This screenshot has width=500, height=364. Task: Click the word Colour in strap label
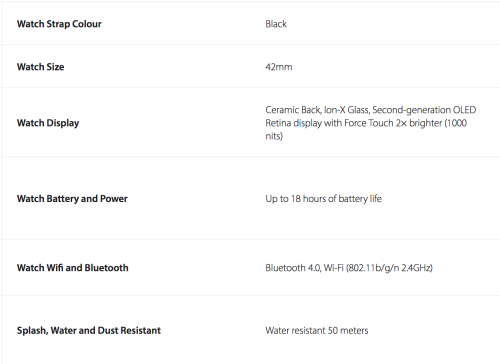point(87,24)
